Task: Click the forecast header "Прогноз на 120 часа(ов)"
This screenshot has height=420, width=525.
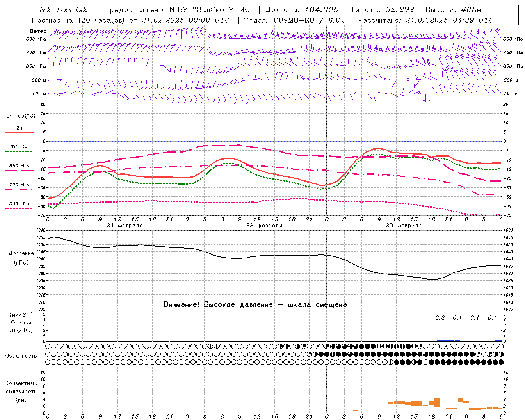Action: tap(79, 20)
